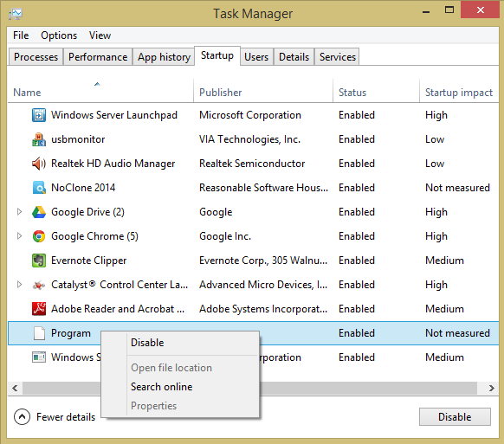This screenshot has height=444, width=504.
Task: Click the Reasonable Software Hous... publisher cell
Action: [x=263, y=188]
